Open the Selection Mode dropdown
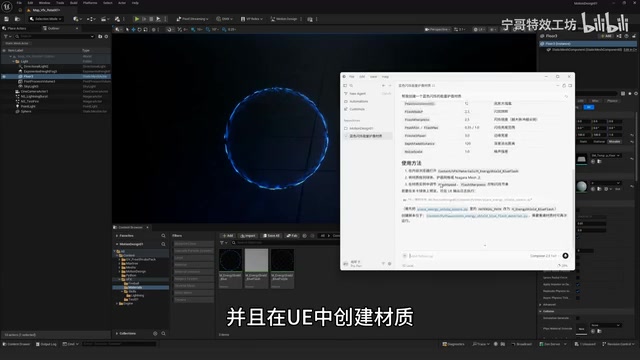The width and height of the screenshot is (640, 360). [45, 19]
